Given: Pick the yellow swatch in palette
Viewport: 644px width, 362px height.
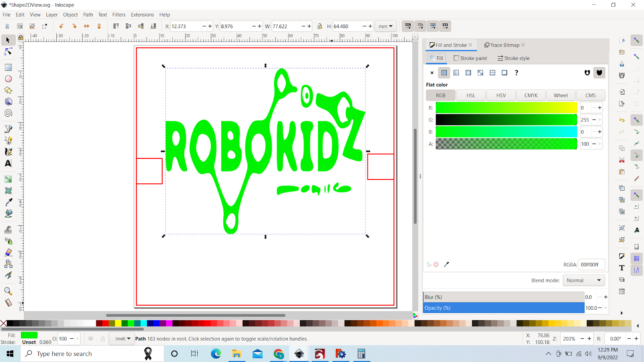Looking at the screenshot, I should (118, 323).
